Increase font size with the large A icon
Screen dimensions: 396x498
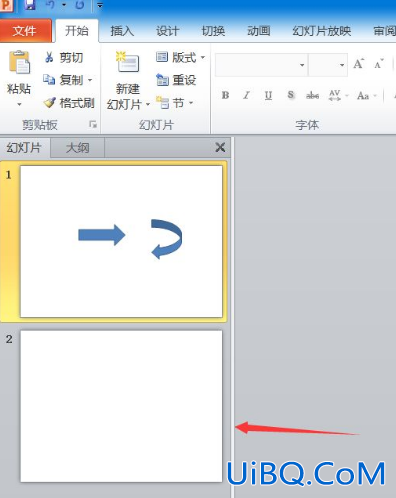pos(359,64)
